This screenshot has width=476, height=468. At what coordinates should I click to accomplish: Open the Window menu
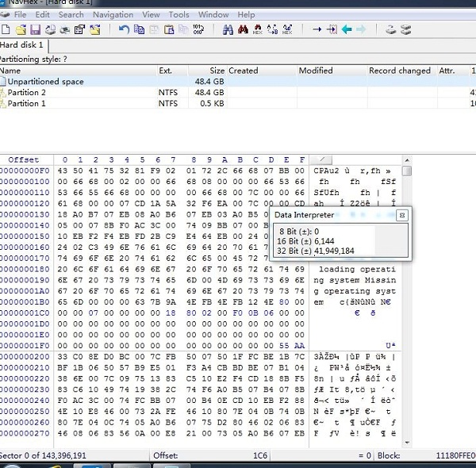pos(213,14)
